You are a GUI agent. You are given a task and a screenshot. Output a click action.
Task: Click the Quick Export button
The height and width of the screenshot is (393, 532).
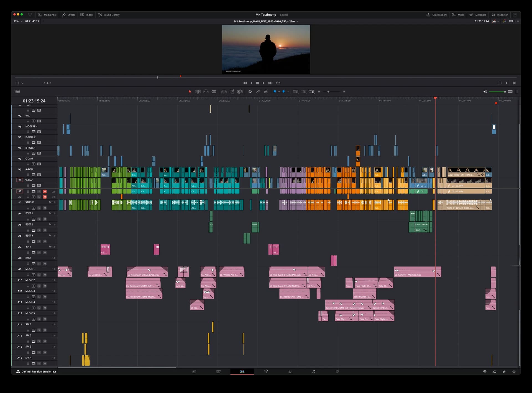click(x=436, y=15)
